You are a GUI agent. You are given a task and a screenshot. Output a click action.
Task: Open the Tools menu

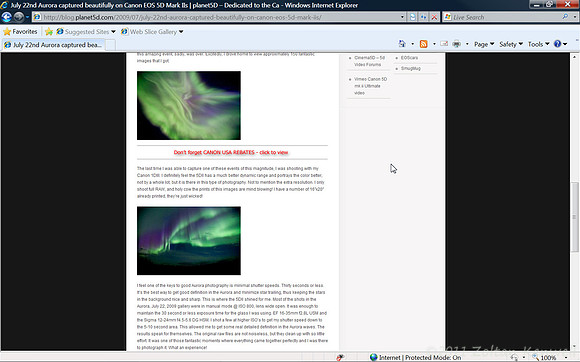538,44
